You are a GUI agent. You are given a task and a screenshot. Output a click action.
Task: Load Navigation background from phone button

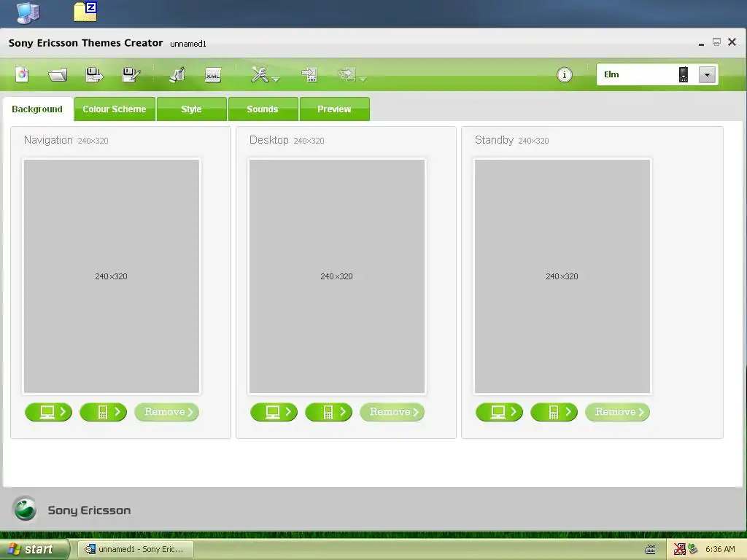pos(104,412)
